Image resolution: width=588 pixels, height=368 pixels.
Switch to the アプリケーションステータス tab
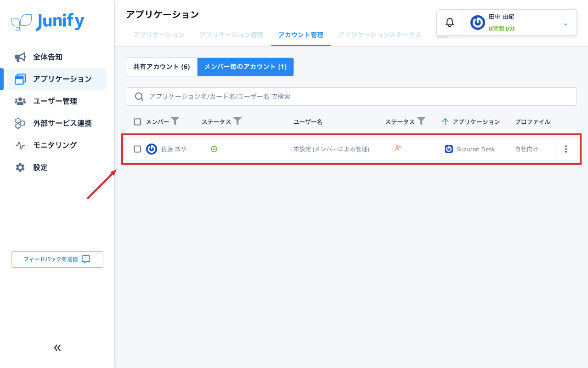[x=379, y=35]
